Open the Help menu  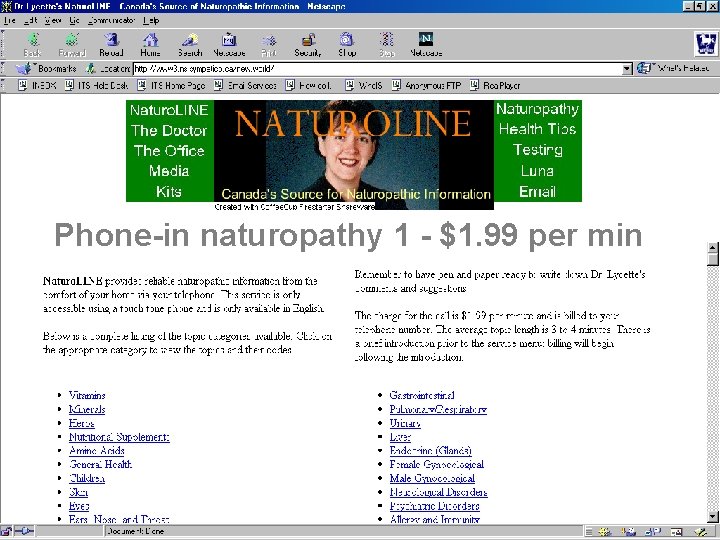(151, 21)
